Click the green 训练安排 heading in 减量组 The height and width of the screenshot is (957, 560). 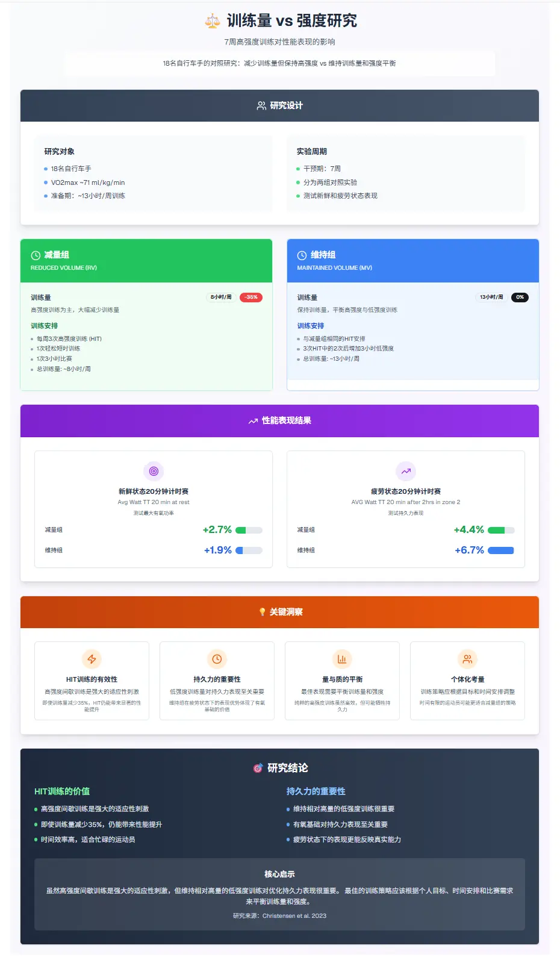(x=44, y=326)
